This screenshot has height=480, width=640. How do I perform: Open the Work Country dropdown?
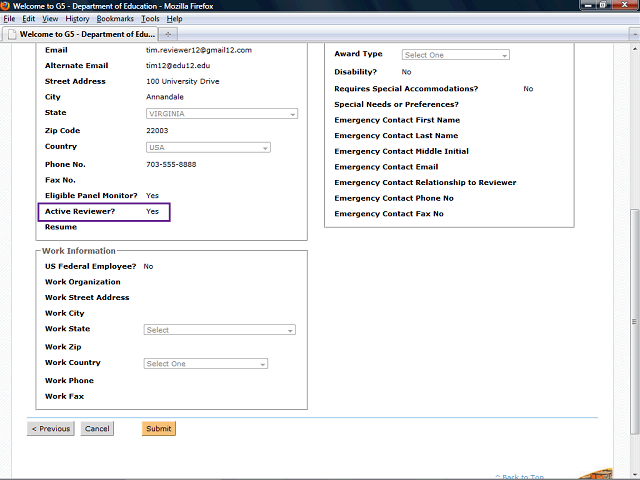[x=206, y=364]
